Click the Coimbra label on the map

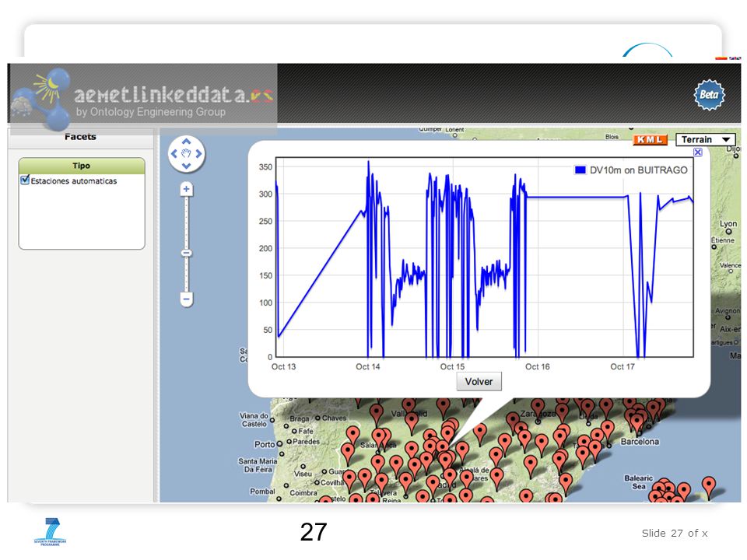[x=303, y=493]
